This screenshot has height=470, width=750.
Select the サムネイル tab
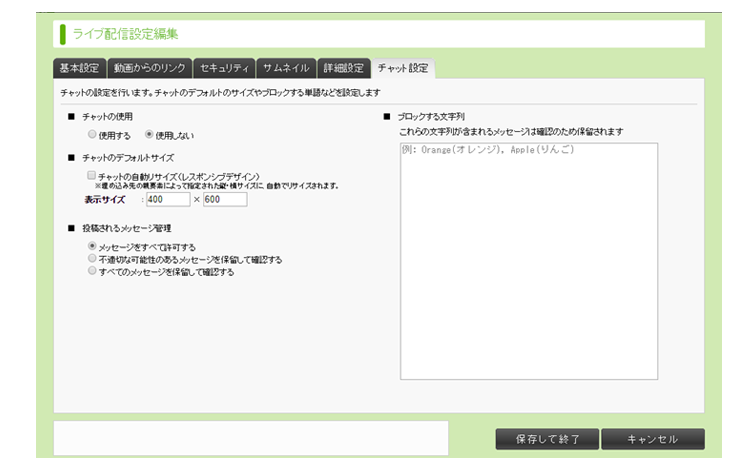tap(286, 68)
